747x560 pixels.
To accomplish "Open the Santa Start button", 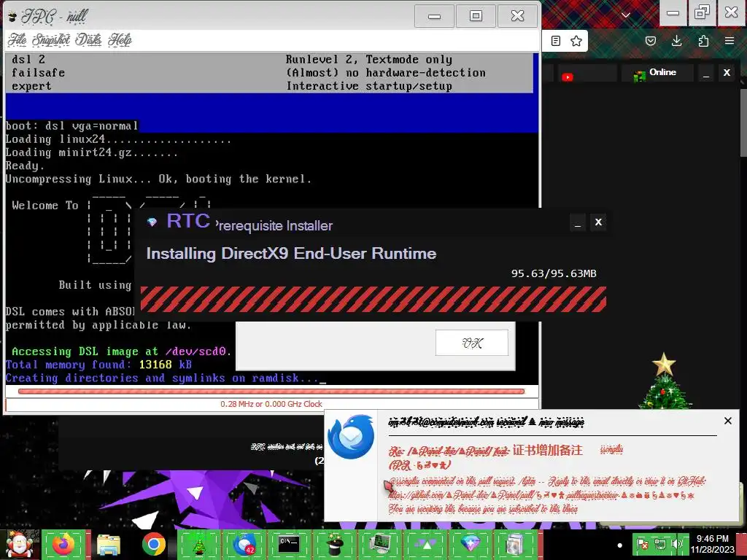I will click(20, 544).
